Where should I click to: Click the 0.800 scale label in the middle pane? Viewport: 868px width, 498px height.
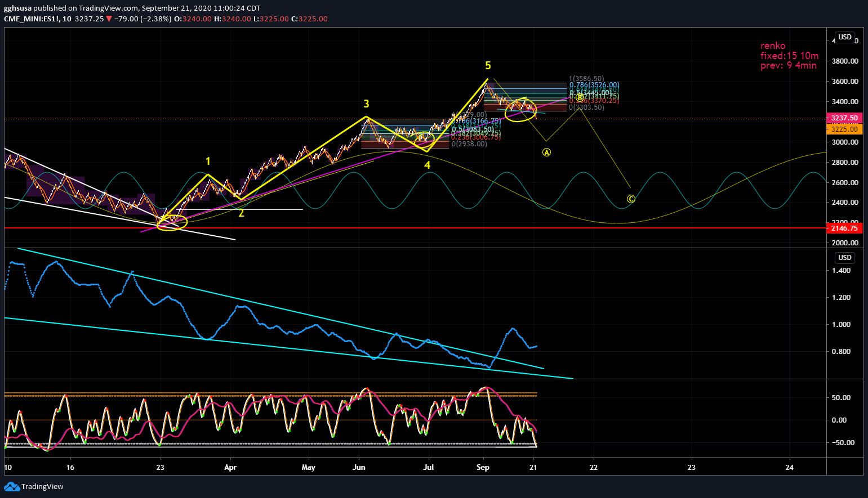(841, 351)
